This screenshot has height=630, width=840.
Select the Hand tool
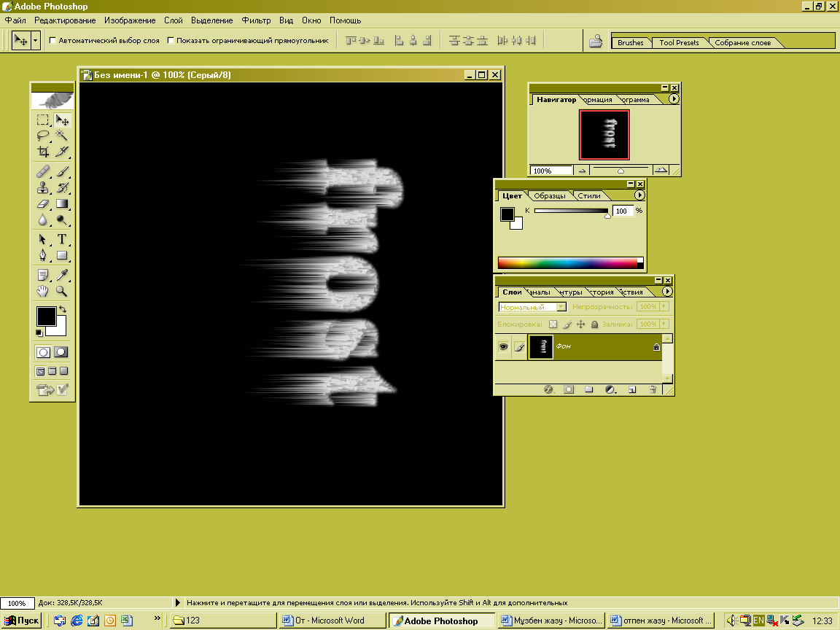43,292
